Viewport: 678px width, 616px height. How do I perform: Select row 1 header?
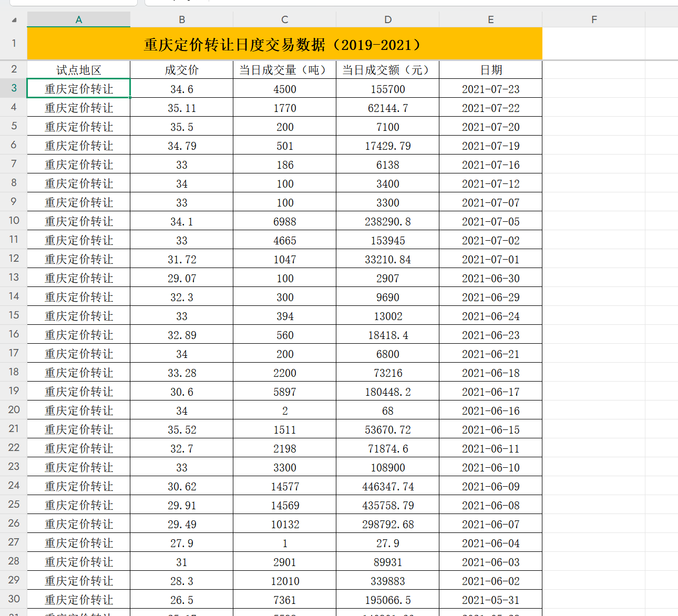point(14,44)
